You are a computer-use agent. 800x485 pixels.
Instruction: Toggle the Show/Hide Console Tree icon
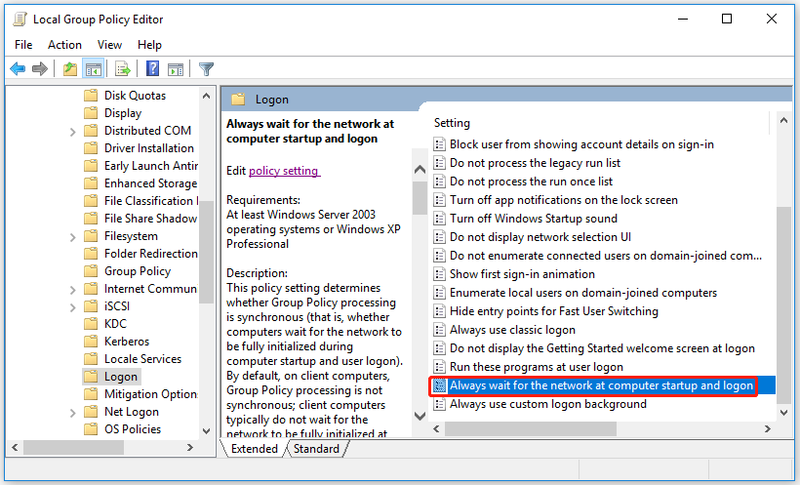pyautogui.click(x=93, y=68)
